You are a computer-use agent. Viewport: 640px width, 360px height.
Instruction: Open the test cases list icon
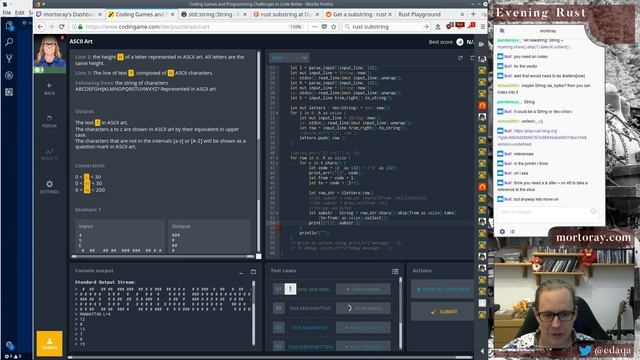coord(395,271)
